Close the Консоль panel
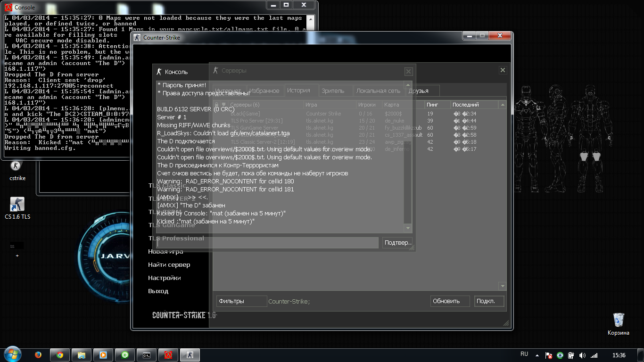Screen dimensions: 644x362 coord(408,72)
